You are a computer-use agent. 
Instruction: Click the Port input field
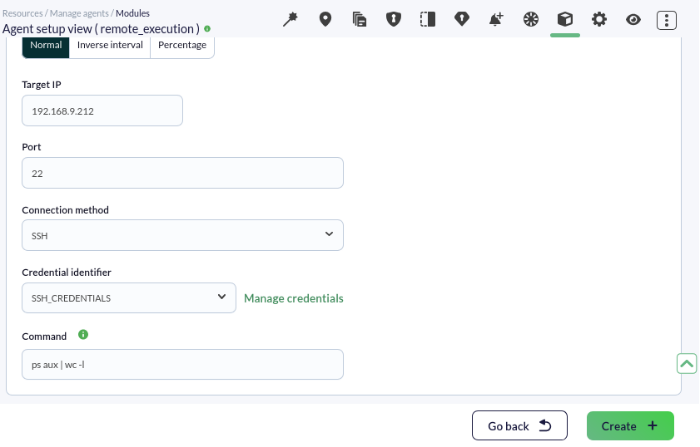(x=183, y=173)
